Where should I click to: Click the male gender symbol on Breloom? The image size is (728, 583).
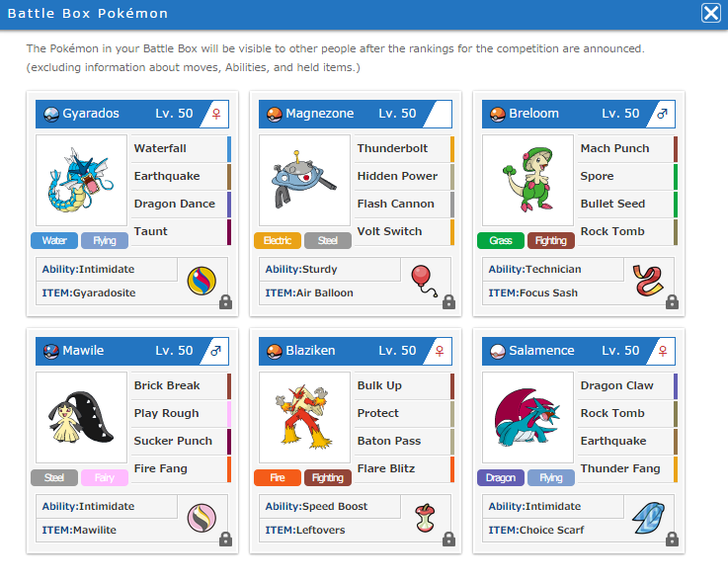click(663, 114)
